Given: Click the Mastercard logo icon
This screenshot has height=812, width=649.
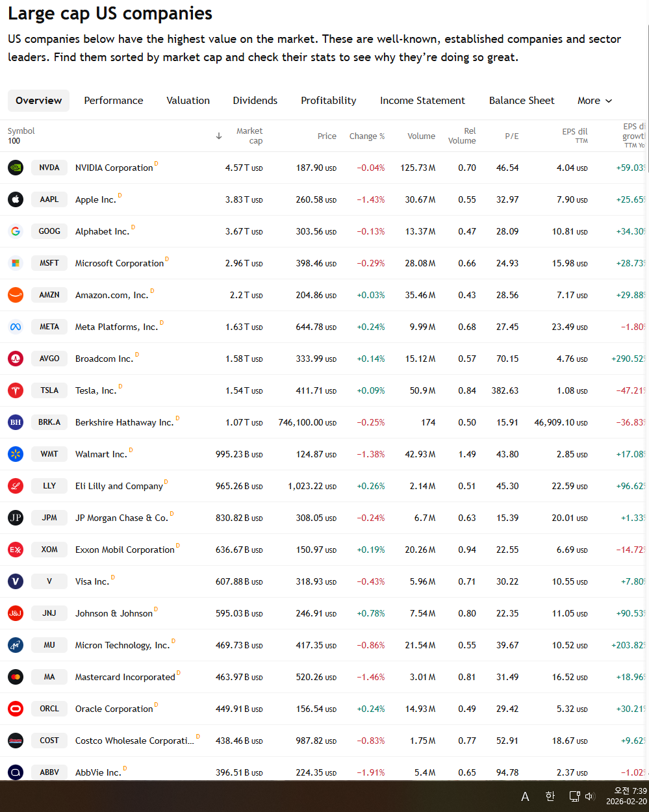Looking at the screenshot, I should tap(16, 677).
